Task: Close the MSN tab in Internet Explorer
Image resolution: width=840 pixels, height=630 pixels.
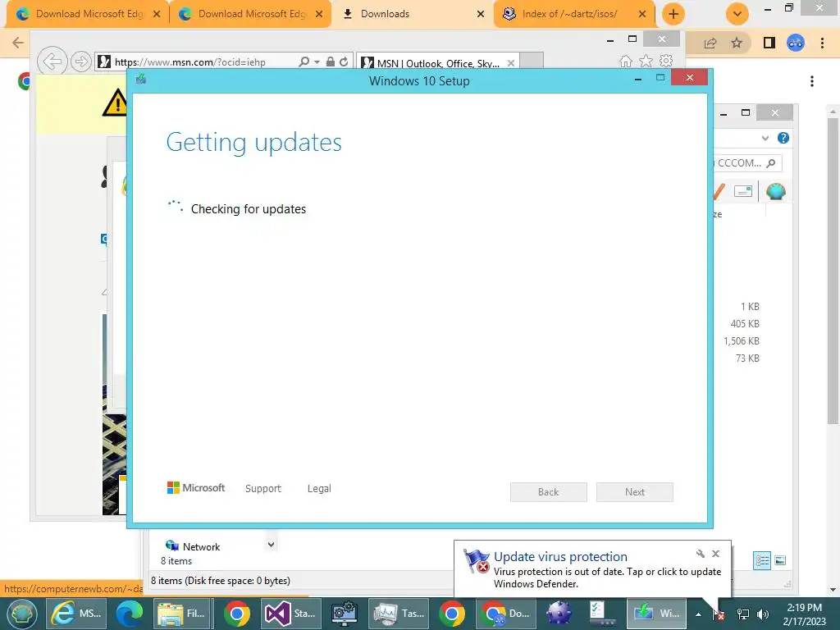Action: coord(511,63)
